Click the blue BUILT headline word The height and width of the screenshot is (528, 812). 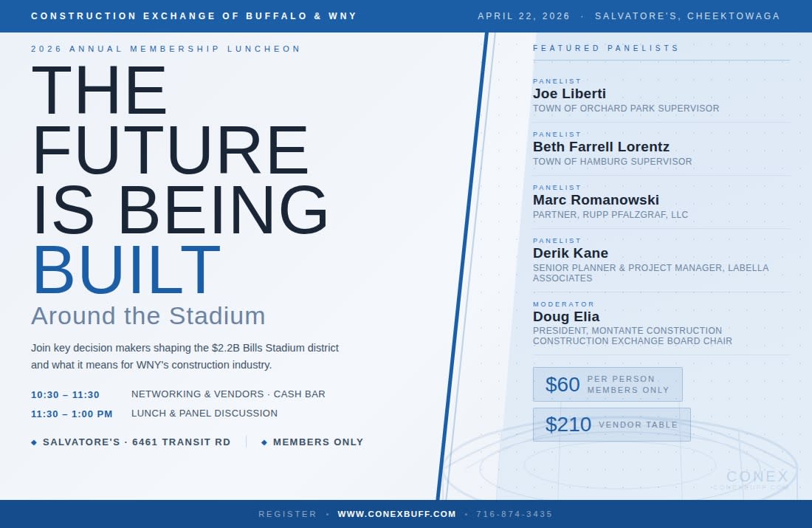(x=127, y=270)
